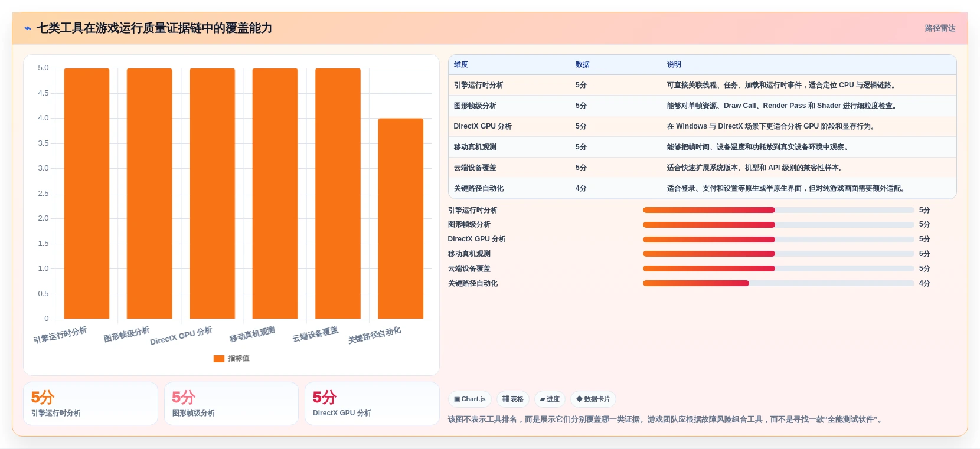
Task: Click the x-axis label 图形帧级分析
Action: tap(126, 334)
